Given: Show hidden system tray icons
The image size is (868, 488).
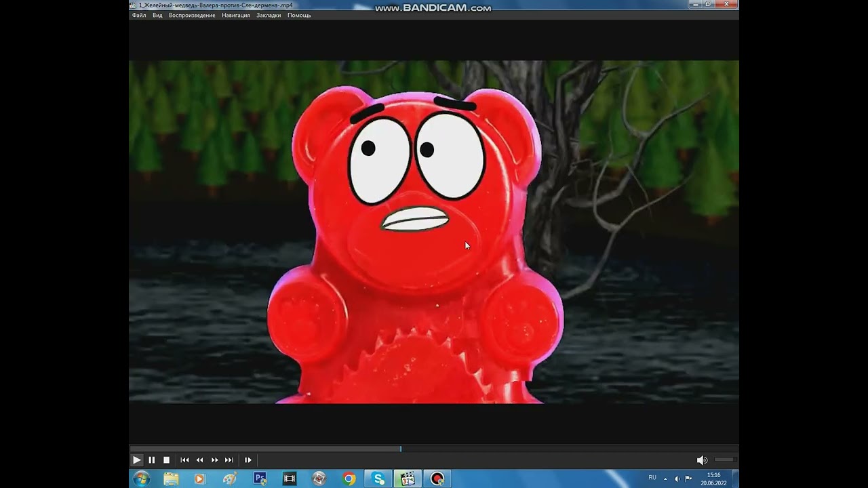Looking at the screenshot, I should pos(665,479).
